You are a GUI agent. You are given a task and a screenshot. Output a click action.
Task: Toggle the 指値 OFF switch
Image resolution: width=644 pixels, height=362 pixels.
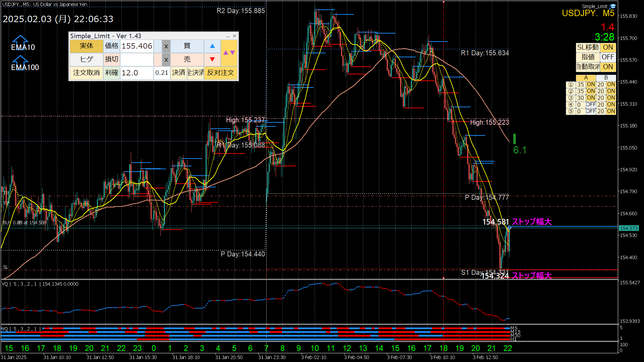[x=607, y=57]
